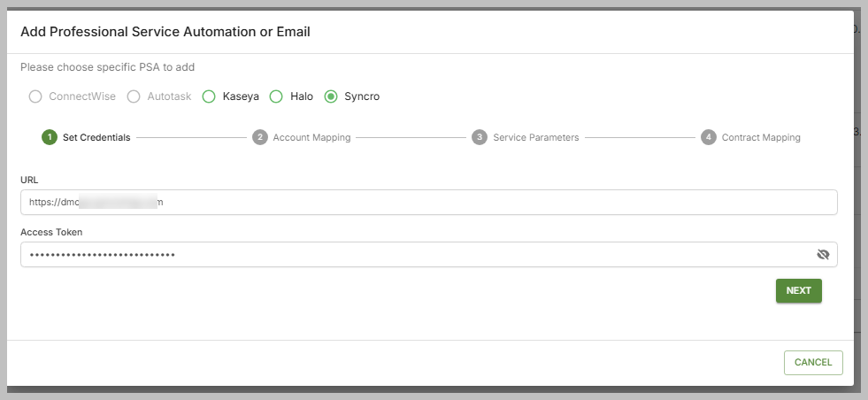Screen dimensions: 868x400
Task: Go to Account Mapping step
Action: (302, 137)
